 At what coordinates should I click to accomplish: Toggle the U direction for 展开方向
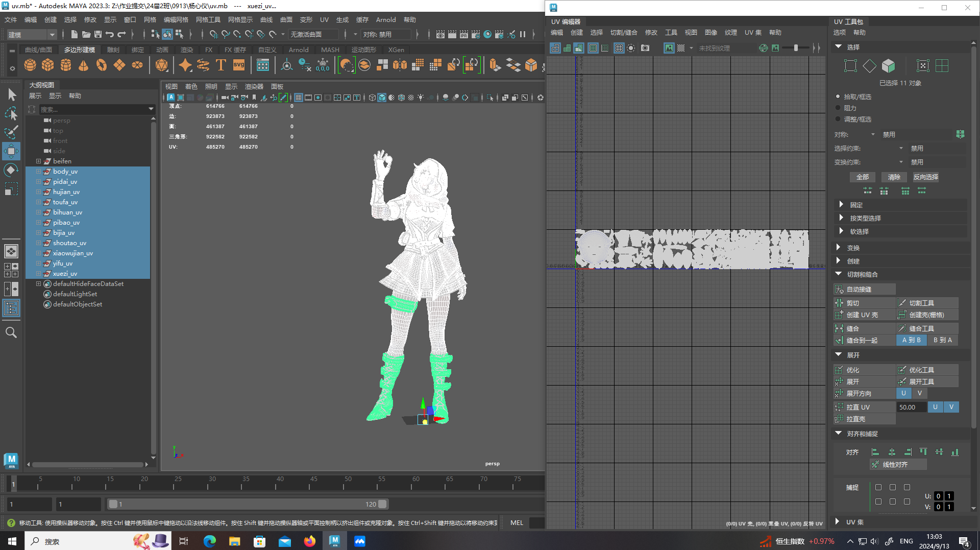(903, 393)
